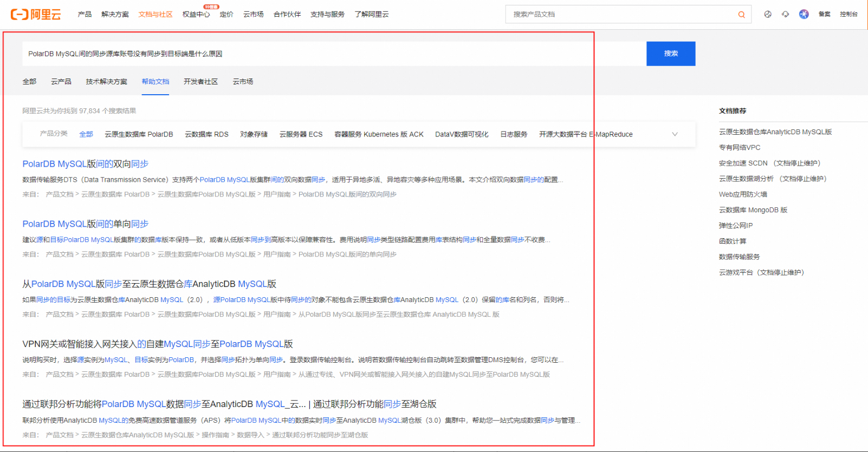The height and width of the screenshot is (452, 868).
Task: Click 数据导入 breadcrumb in last result
Action: click(250, 435)
